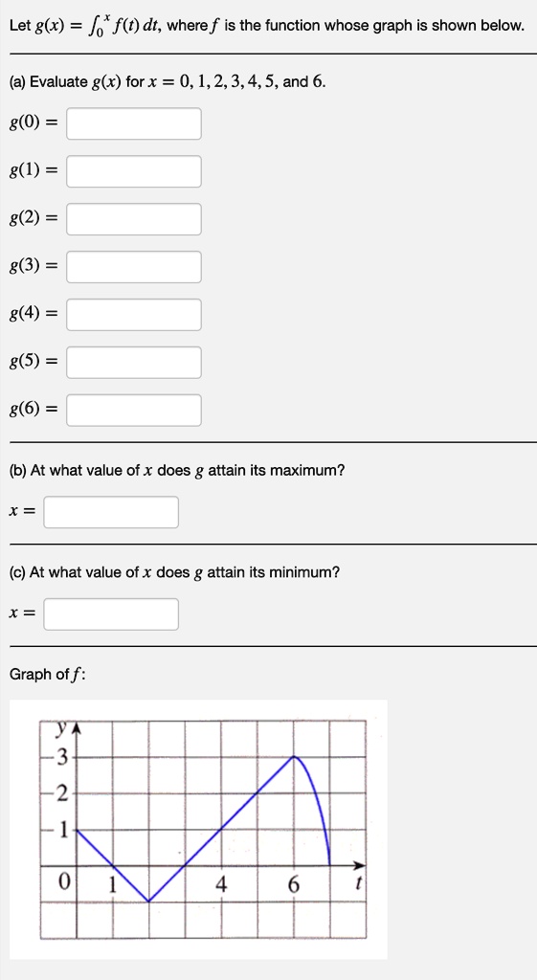The width and height of the screenshot is (537, 980).
Task: Click the origin label 0 on the graph
Action: tap(64, 882)
